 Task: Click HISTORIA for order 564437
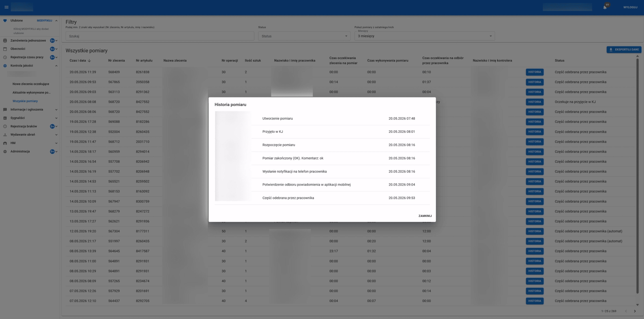[x=534, y=301]
